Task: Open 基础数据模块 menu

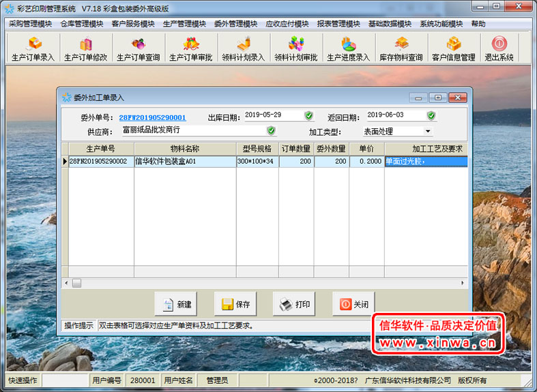Action: coord(390,24)
